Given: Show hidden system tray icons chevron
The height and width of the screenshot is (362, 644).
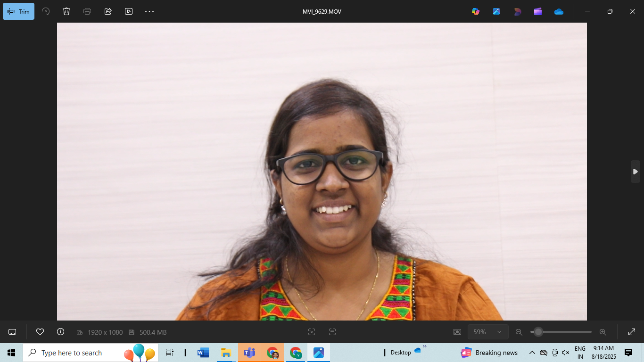Looking at the screenshot, I should point(532,353).
